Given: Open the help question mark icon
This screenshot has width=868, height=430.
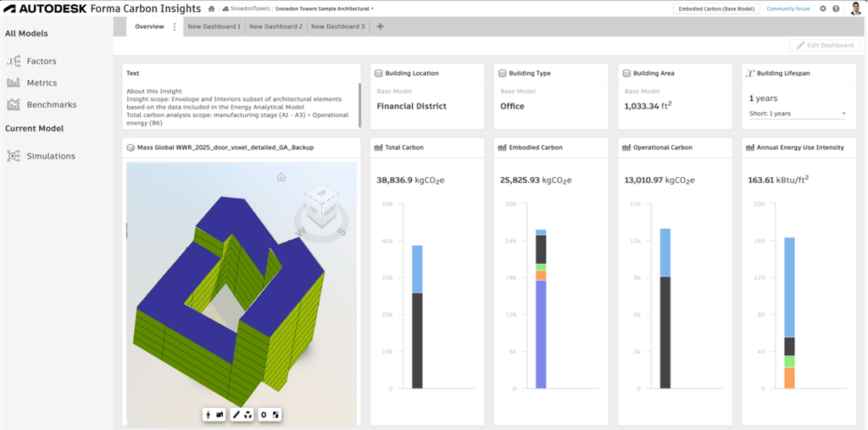Looking at the screenshot, I should pos(835,8).
